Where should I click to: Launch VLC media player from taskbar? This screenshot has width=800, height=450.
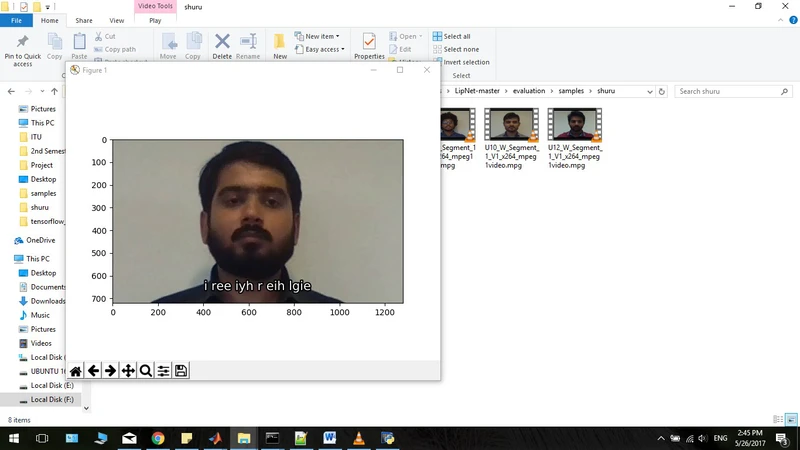click(360, 438)
